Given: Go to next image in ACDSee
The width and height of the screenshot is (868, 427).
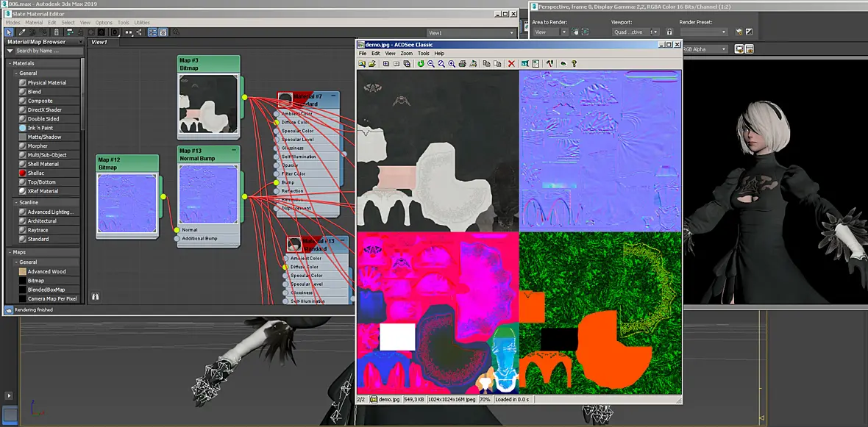Looking at the screenshot, I should click(396, 64).
